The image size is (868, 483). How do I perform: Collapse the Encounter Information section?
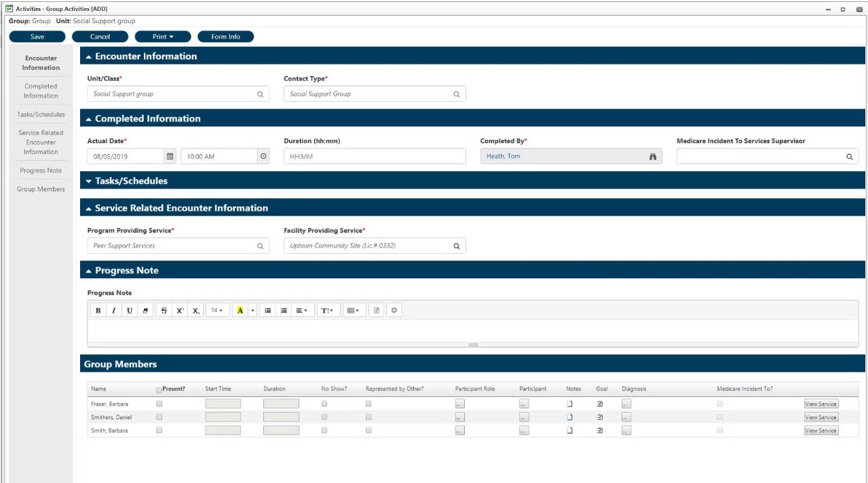point(89,56)
